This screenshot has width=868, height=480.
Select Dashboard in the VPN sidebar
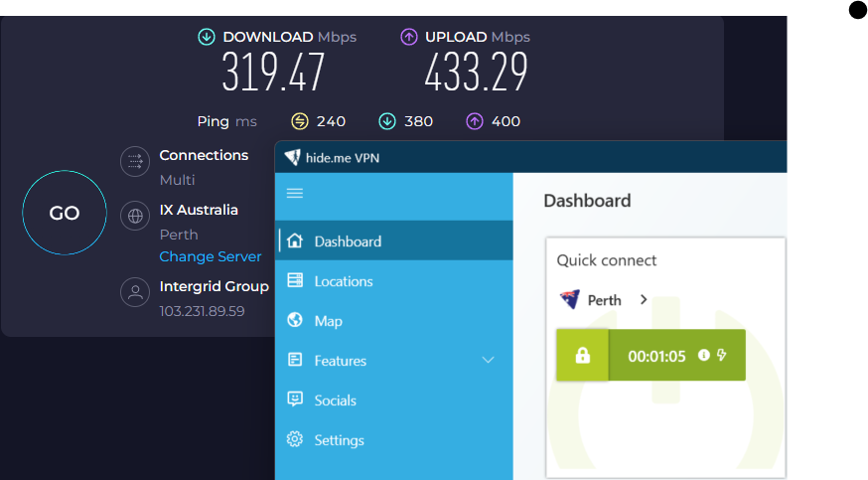coord(394,240)
